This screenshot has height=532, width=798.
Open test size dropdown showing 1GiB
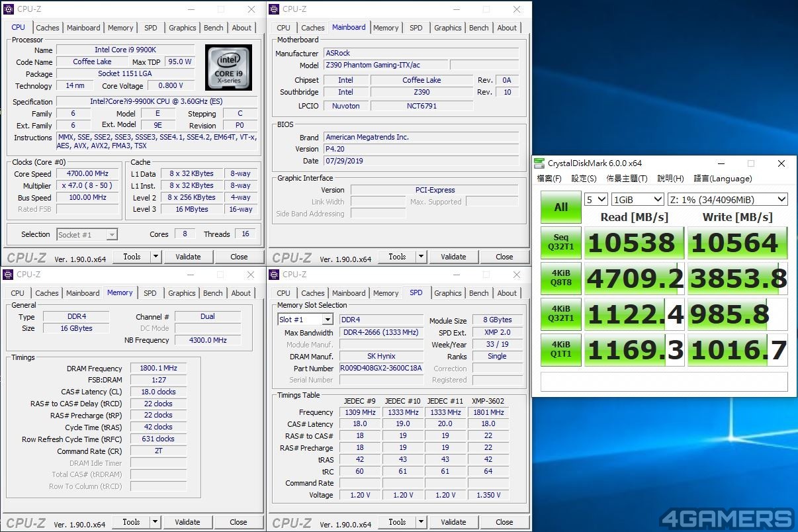point(638,199)
